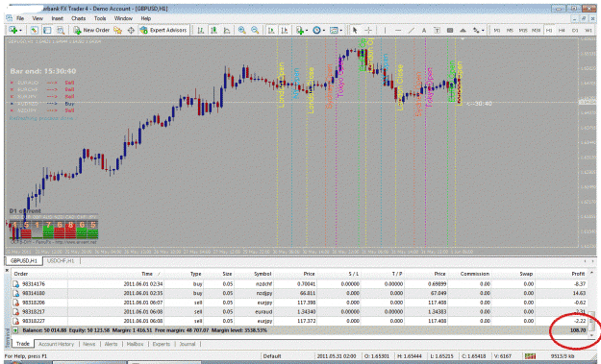The height and width of the screenshot is (364, 601).
Task: Switch to GBPUSD,H1 chart tab
Action: coord(24,260)
